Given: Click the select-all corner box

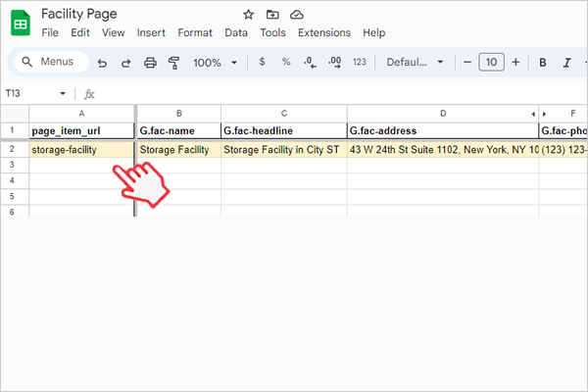Looking at the screenshot, I should [x=15, y=114].
